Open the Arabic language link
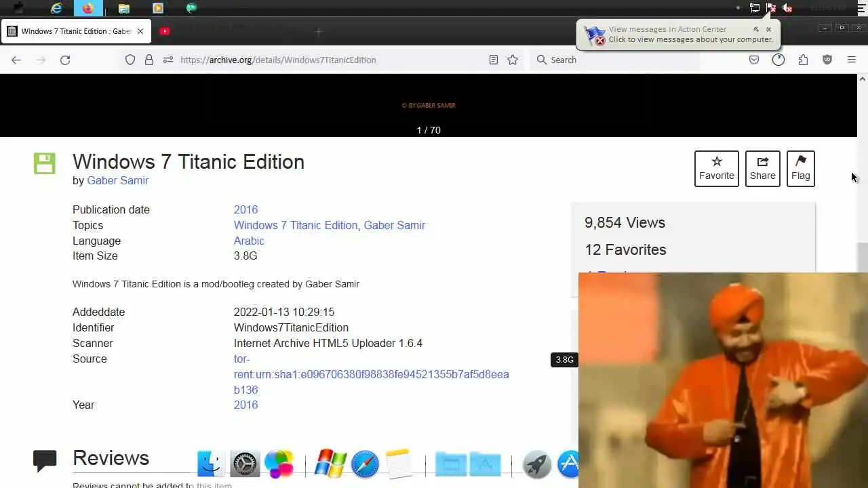This screenshot has width=868, height=488. (x=249, y=241)
